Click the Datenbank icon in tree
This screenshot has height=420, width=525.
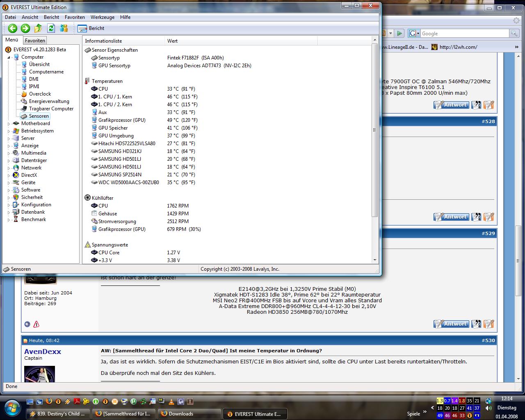click(x=16, y=212)
